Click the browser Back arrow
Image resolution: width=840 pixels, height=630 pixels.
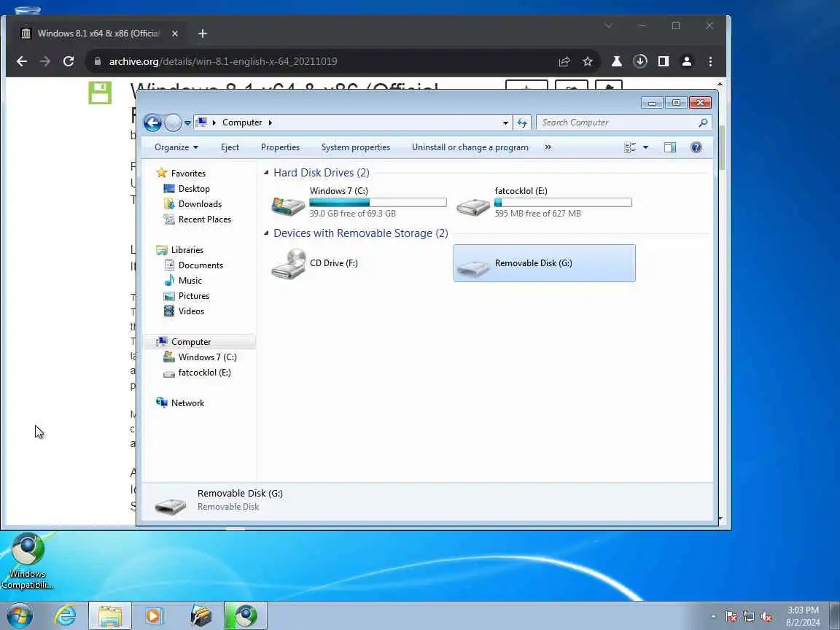(21, 61)
